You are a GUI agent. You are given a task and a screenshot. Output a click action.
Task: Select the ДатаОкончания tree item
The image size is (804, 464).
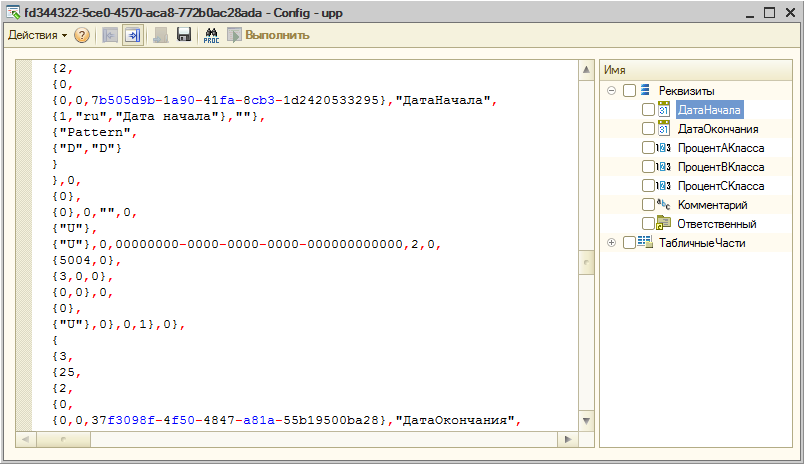718,129
